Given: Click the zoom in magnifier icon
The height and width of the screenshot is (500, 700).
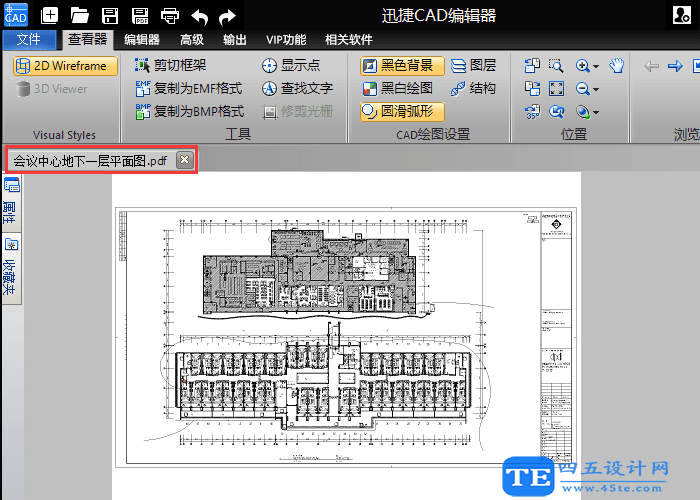Looking at the screenshot, I should coord(583,66).
